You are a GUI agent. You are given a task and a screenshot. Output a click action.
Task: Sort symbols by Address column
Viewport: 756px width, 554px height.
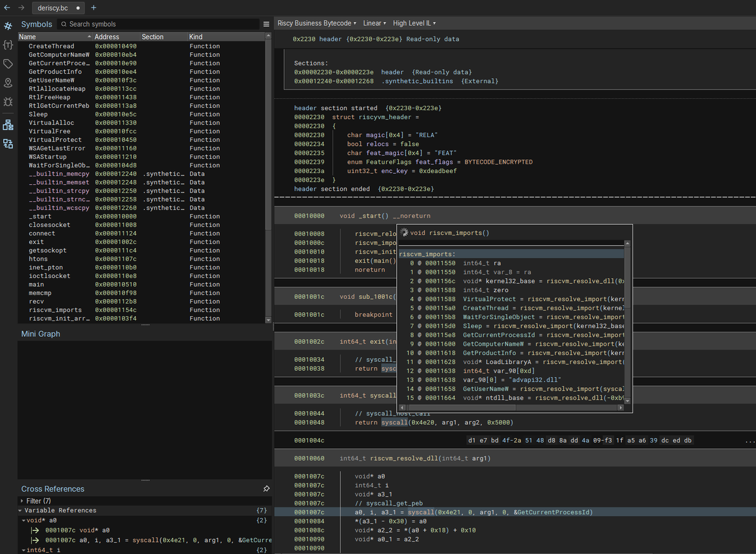[x=116, y=37]
